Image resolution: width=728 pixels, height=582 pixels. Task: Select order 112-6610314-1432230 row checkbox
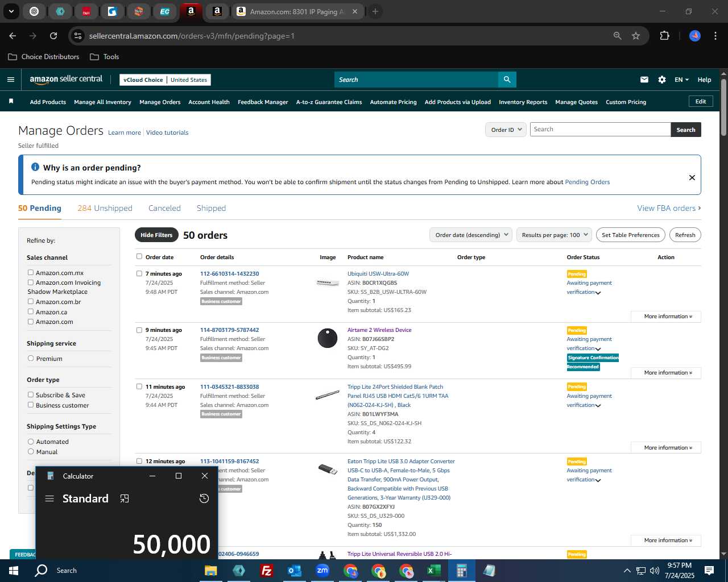pos(139,273)
